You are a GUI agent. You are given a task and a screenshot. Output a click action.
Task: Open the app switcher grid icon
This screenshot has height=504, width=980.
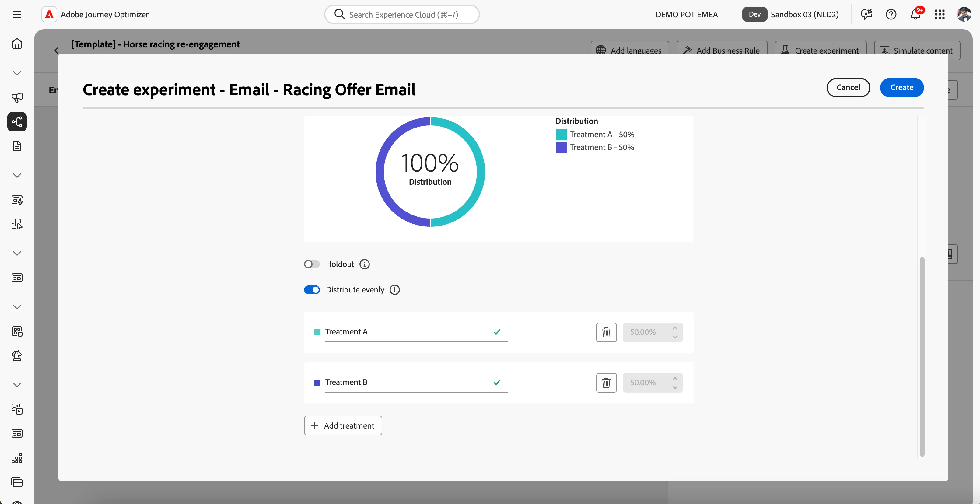(939, 14)
